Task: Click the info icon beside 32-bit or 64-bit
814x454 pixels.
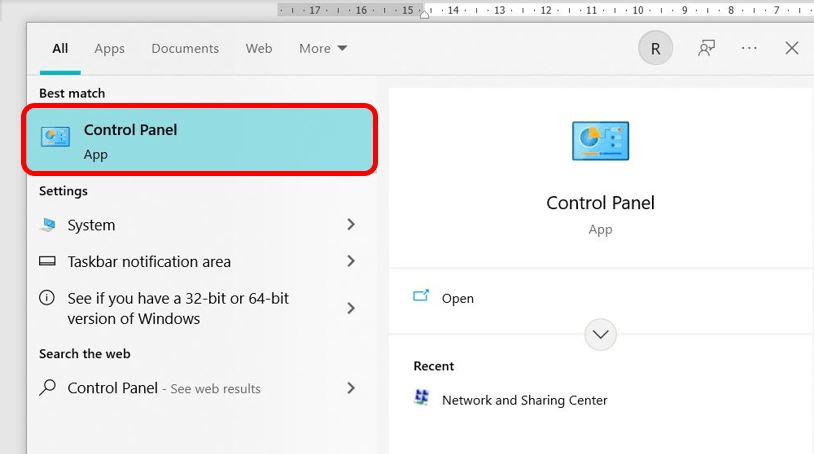Action: (47, 298)
